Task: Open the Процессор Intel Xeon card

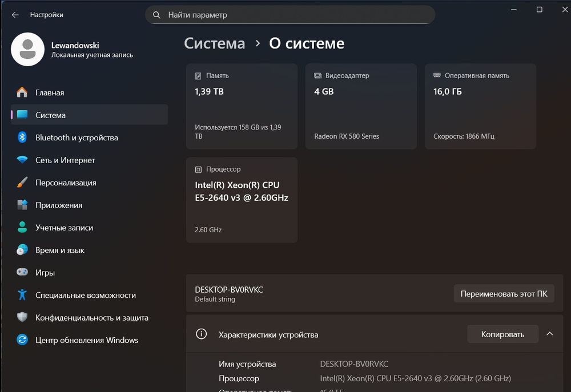Action: (242, 200)
